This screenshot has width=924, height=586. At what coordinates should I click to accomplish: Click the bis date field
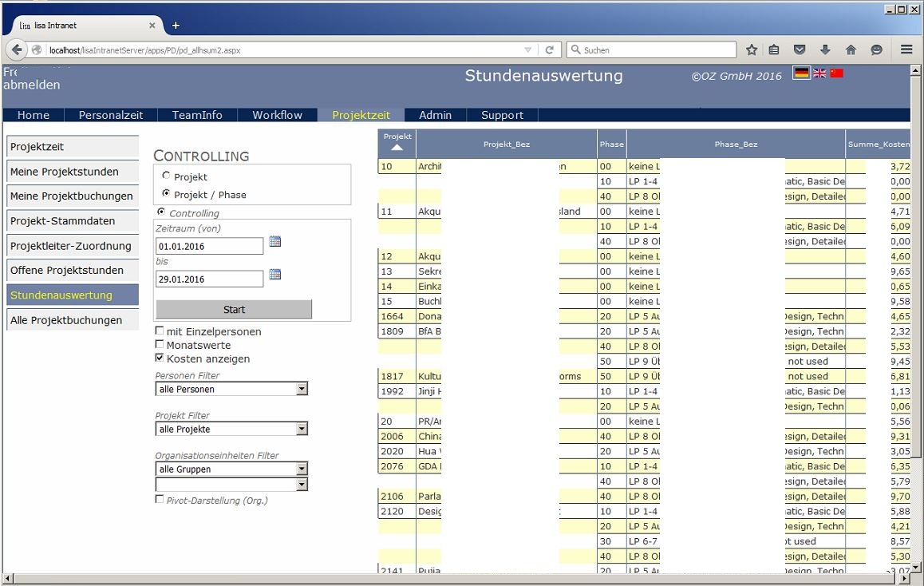[x=209, y=279]
